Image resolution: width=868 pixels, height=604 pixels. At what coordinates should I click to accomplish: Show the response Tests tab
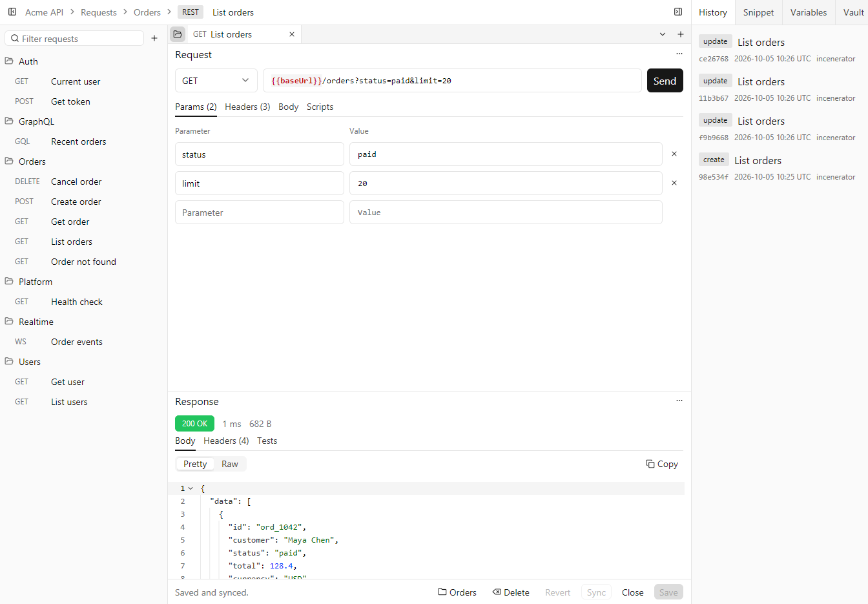pyautogui.click(x=267, y=441)
